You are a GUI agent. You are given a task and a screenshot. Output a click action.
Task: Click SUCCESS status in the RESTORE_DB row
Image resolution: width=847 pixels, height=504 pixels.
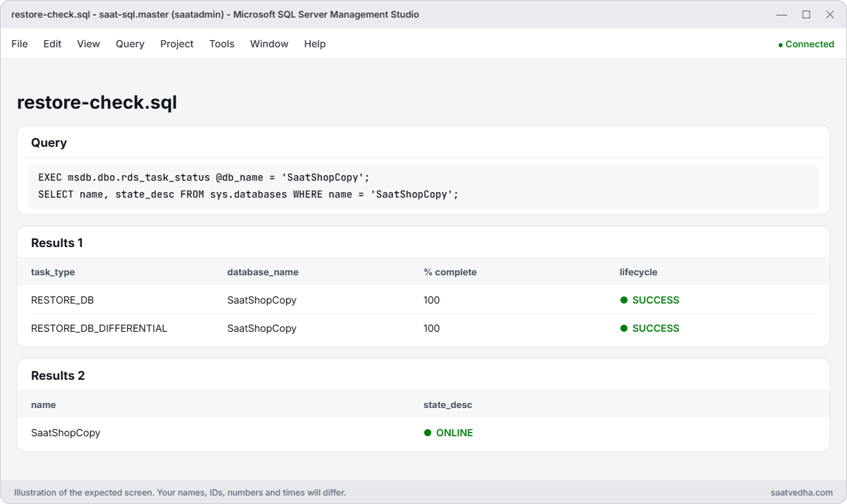[649, 300]
